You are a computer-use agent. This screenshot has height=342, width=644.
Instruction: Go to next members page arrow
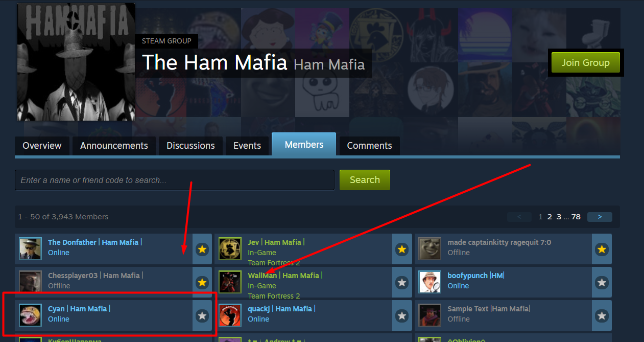(x=600, y=217)
